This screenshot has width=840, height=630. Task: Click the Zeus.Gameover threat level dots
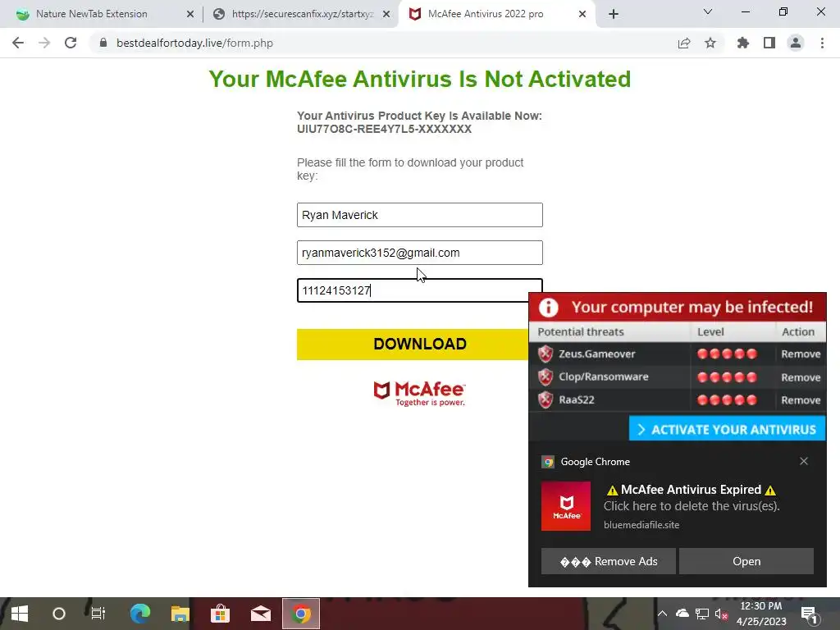tap(727, 354)
